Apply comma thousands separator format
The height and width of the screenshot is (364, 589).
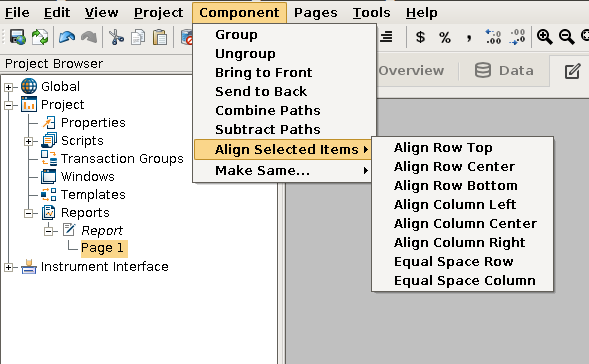[x=468, y=38]
